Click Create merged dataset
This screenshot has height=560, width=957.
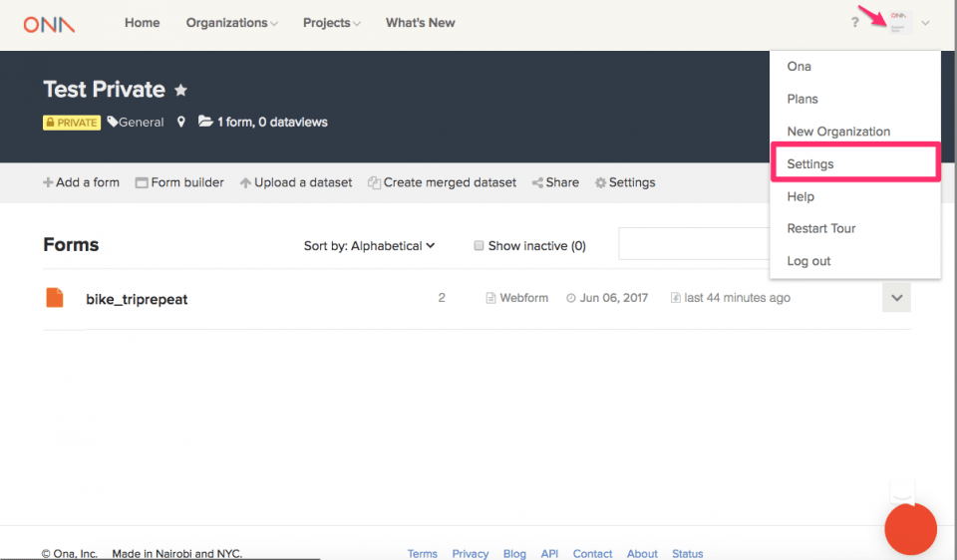click(442, 182)
